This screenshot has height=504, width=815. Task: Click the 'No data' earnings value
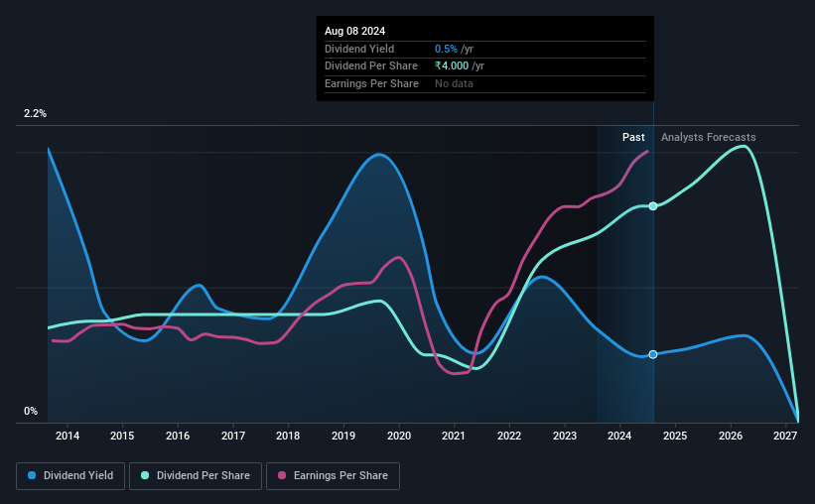point(454,83)
